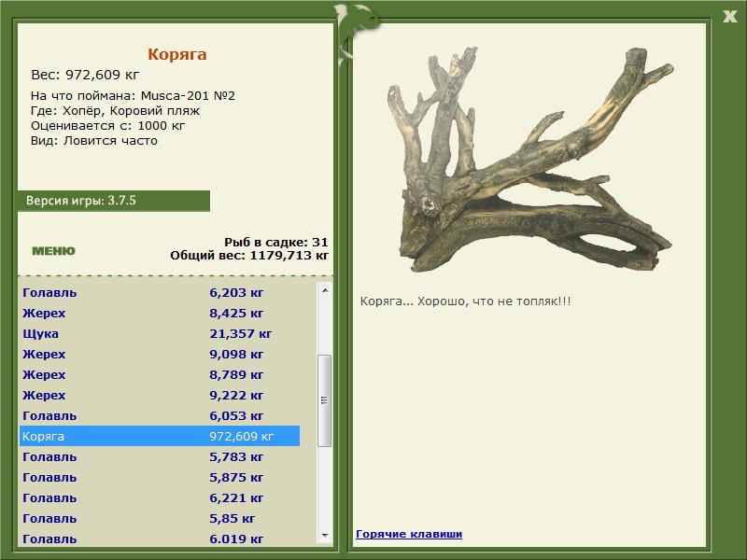The height and width of the screenshot is (560, 747).
Task: Click the scrollbar up arrow in fish list
Action: [325, 290]
